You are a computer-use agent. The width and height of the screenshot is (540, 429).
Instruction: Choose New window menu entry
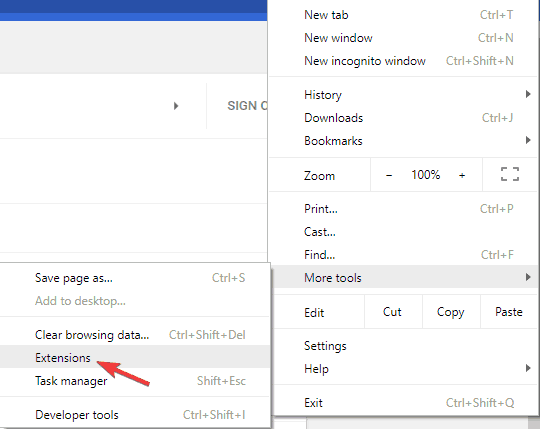click(x=403, y=38)
